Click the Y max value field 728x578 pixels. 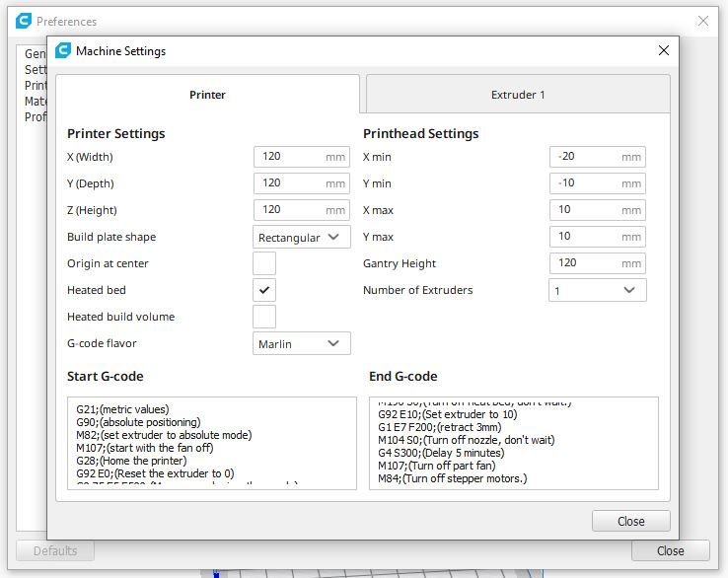[598, 237]
